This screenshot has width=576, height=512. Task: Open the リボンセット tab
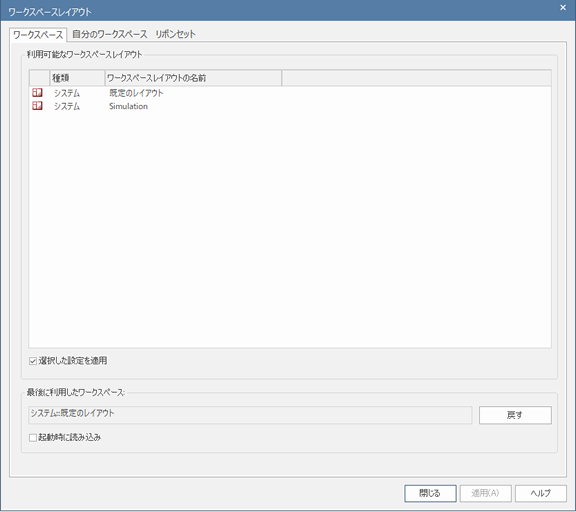coord(175,34)
